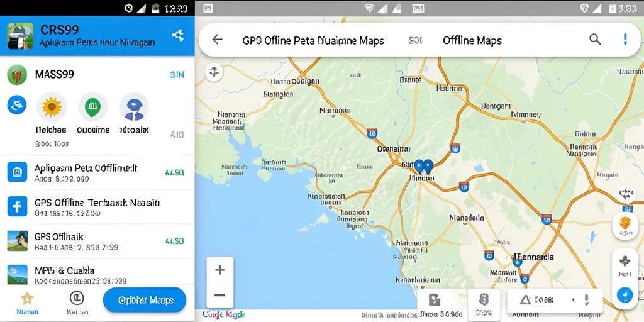This screenshot has width=644, height=322.
Task: Open the MASS99 entry title
Action: coord(55,74)
